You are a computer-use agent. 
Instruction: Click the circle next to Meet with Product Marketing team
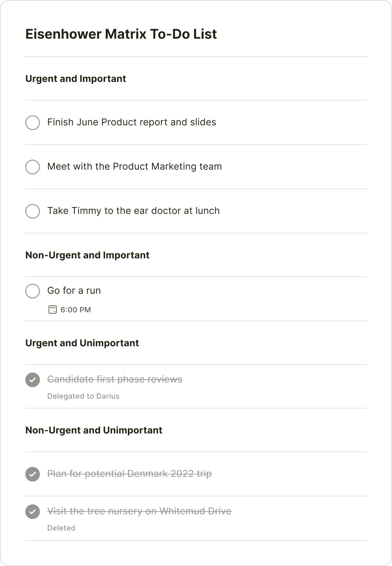[x=32, y=167]
